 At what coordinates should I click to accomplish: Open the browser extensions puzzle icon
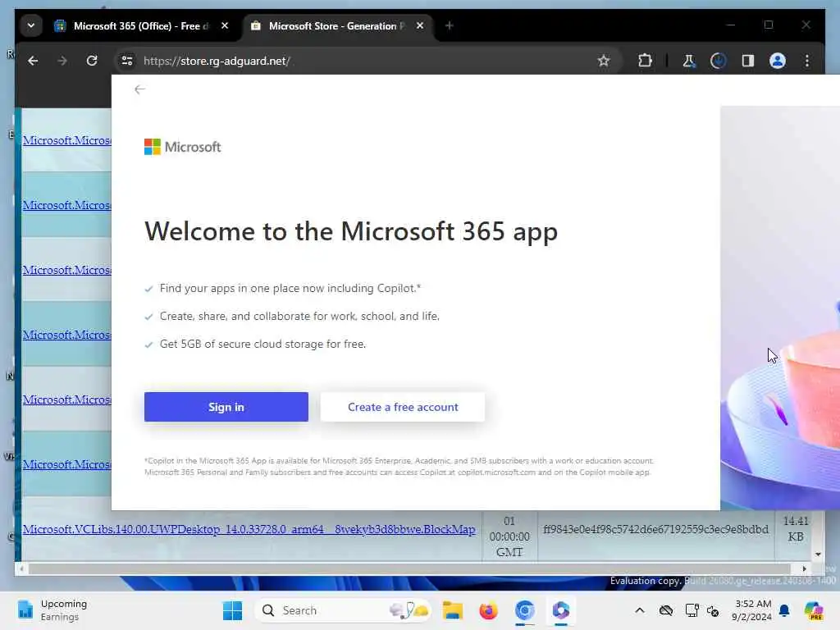(x=645, y=61)
